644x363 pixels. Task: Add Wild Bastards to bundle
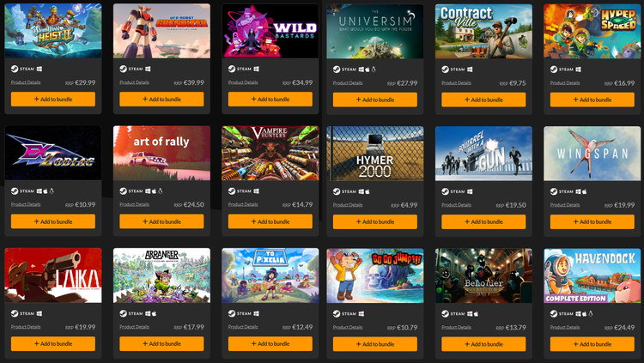[x=270, y=100]
